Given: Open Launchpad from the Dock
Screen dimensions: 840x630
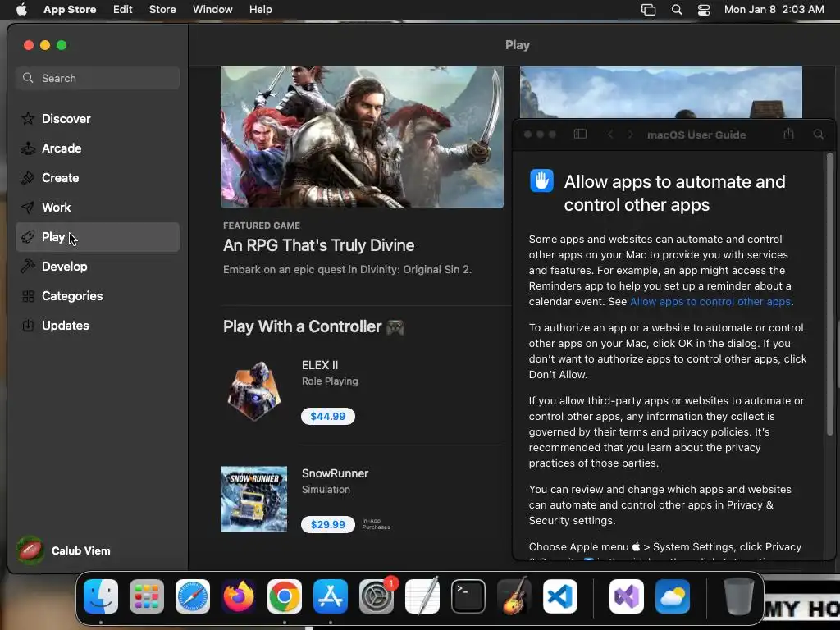Looking at the screenshot, I should [147, 596].
